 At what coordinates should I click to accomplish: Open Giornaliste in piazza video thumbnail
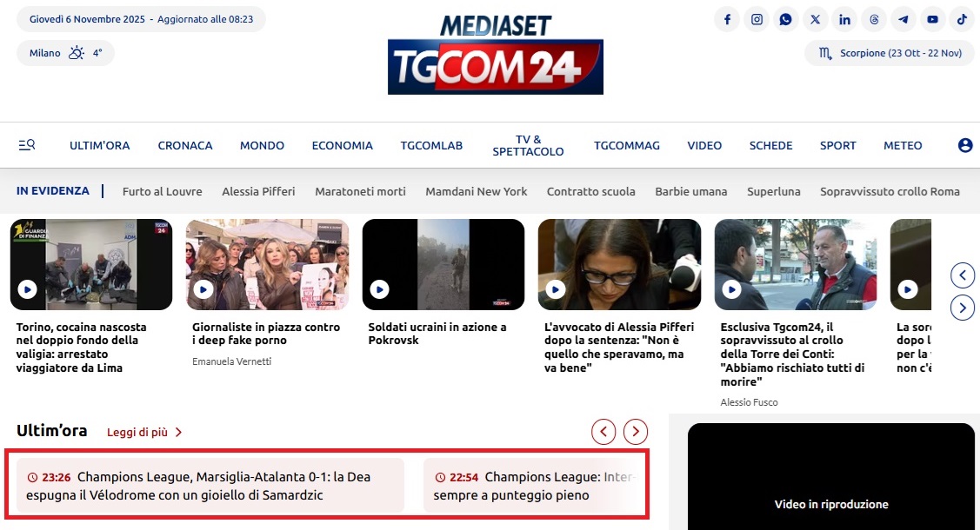tap(268, 265)
